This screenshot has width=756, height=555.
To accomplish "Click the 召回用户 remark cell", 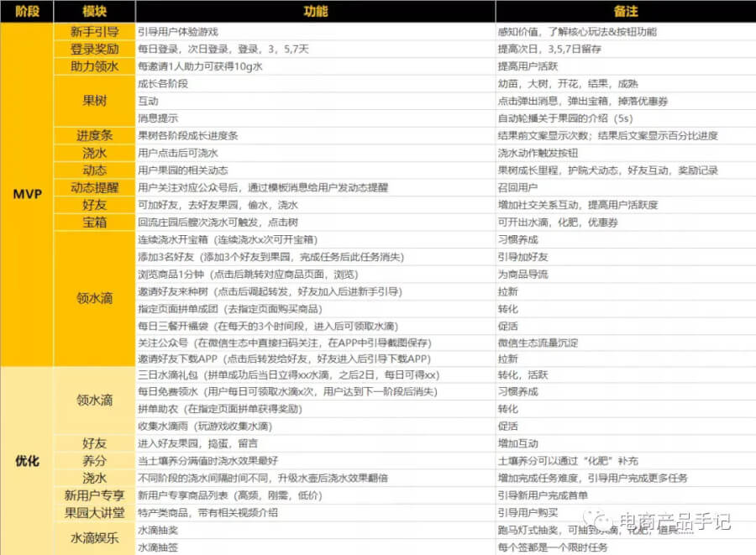I will pyautogui.click(x=517, y=188).
